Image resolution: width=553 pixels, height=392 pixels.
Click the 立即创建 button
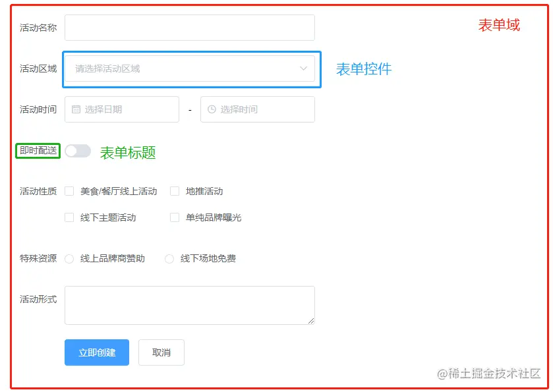[97, 352]
